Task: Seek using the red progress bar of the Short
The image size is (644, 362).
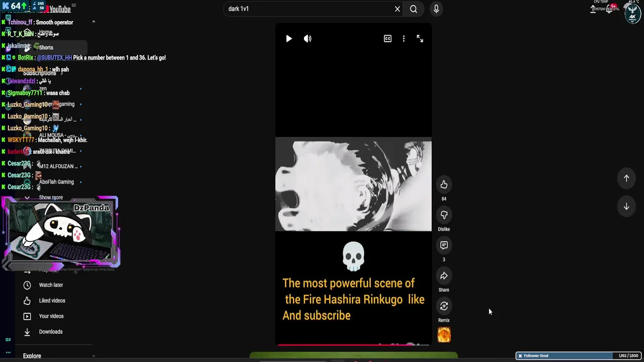Action: click(x=353, y=345)
